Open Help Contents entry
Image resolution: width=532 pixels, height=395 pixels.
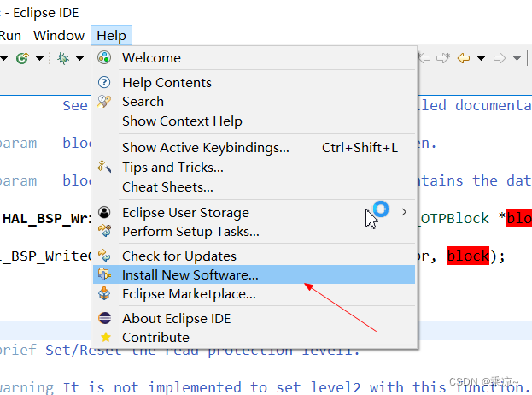[x=254, y=83]
